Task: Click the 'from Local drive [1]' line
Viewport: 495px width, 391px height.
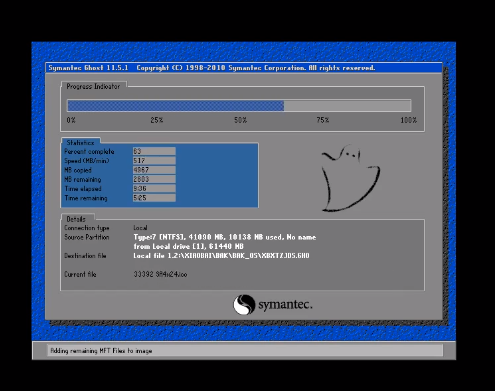Action: pos(189,247)
